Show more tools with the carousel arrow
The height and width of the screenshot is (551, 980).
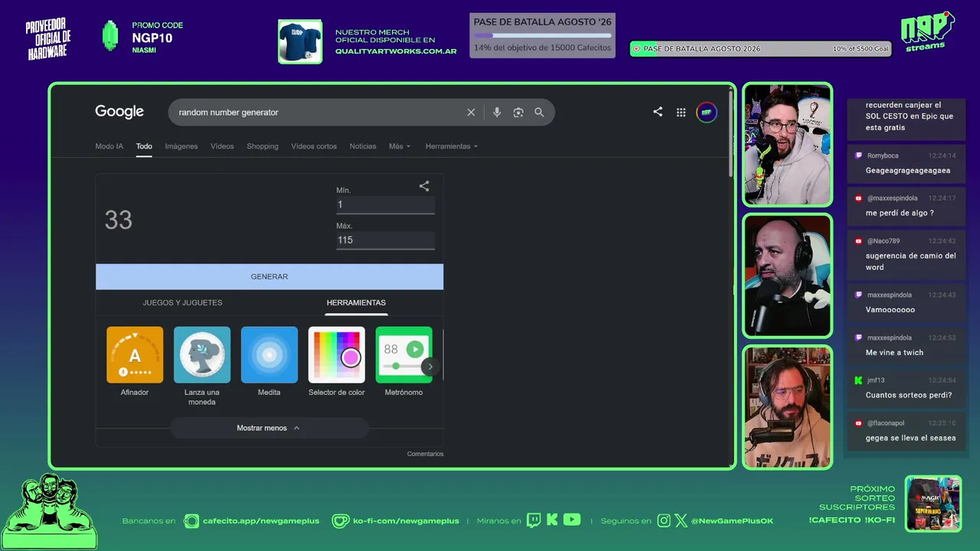click(x=430, y=367)
